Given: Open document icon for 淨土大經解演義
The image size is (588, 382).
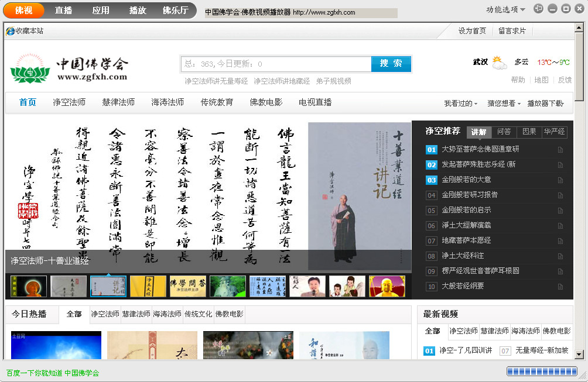Looking at the screenshot, I should click(560, 226).
